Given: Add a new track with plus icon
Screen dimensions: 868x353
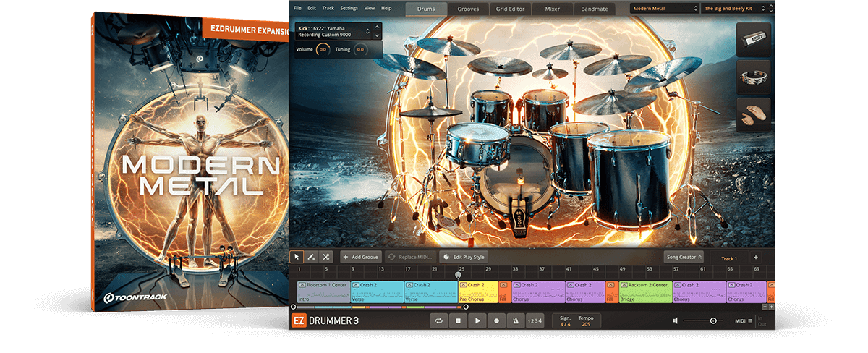Looking at the screenshot, I should click(756, 257).
